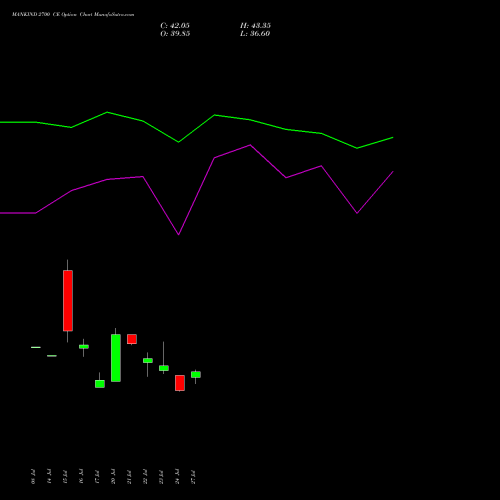The image size is (500, 500).
Task: Click the 27 Jul date label
Action: pos(193,477)
